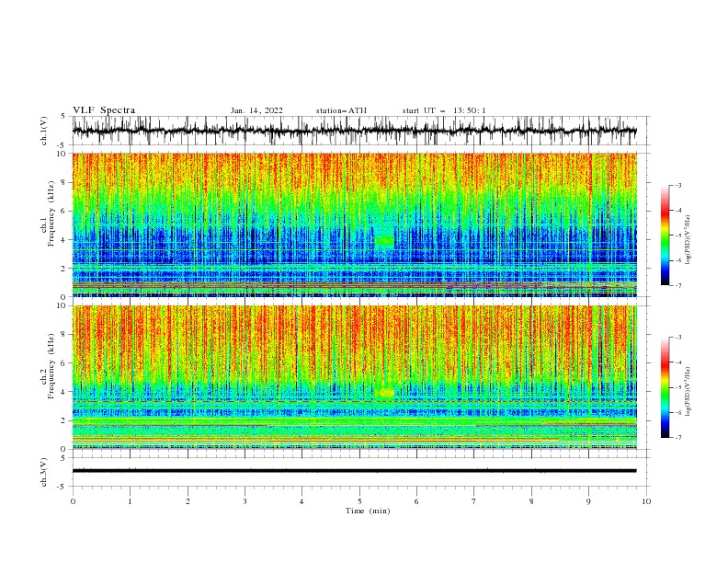Click tick label "0" on the Time axis
The width and height of the screenshot is (728, 563).
(x=73, y=501)
